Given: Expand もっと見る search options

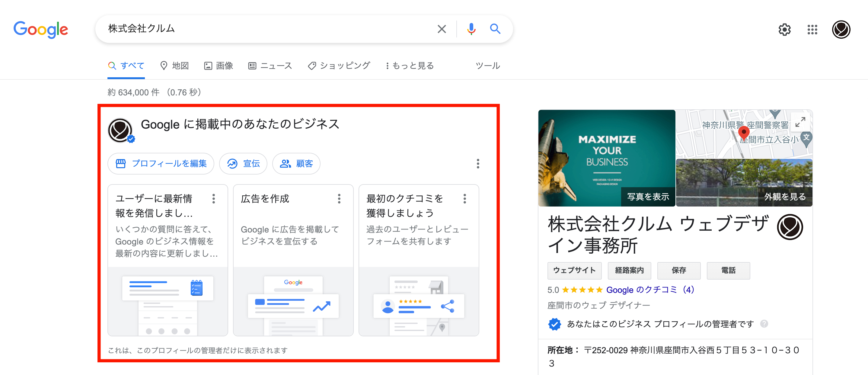Looking at the screenshot, I should (x=410, y=66).
